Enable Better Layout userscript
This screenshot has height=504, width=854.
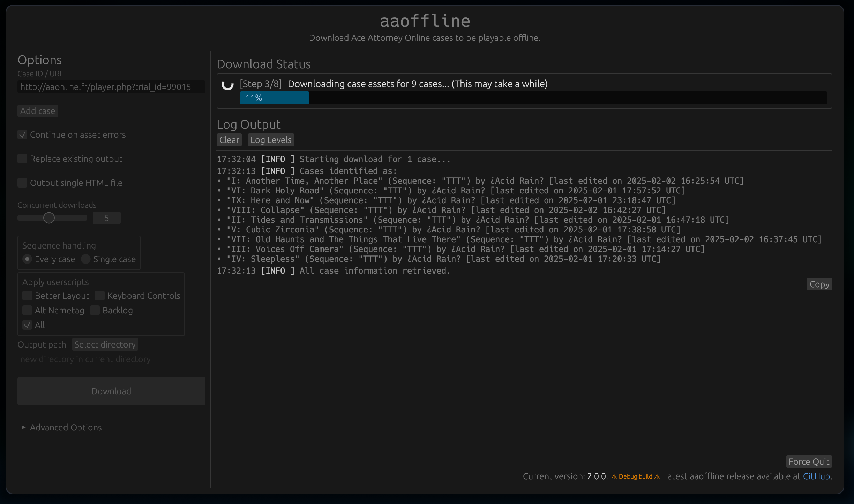[27, 296]
